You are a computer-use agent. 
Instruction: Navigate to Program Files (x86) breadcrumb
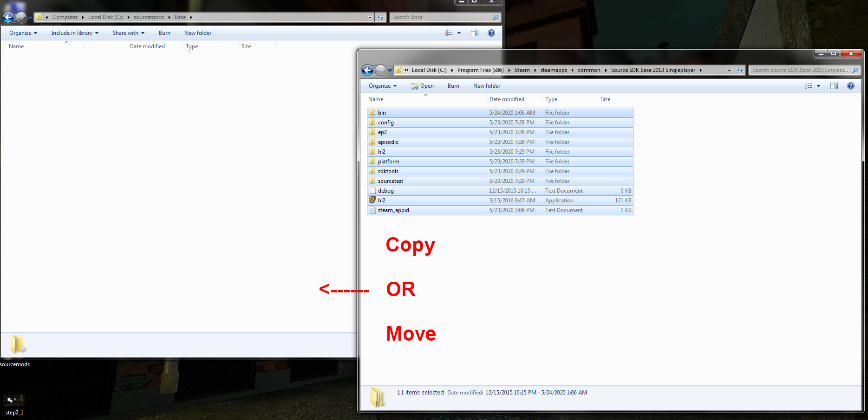coord(480,70)
